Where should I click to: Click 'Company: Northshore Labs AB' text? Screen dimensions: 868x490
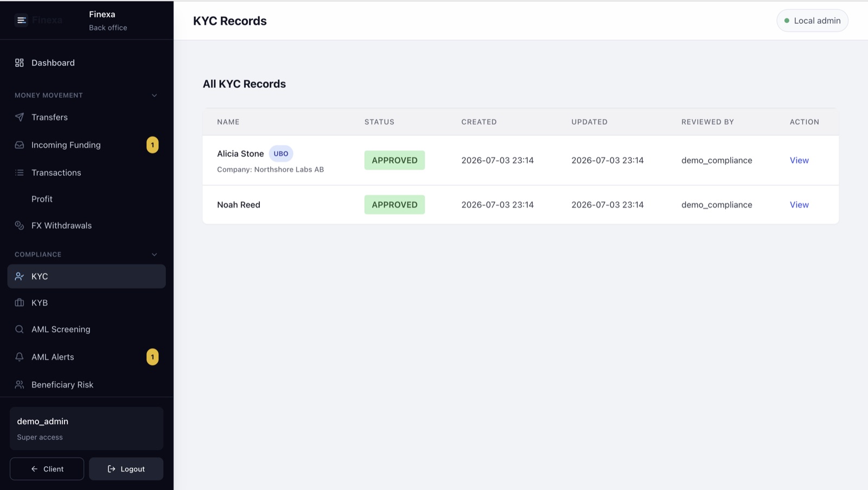tap(270, 170)
